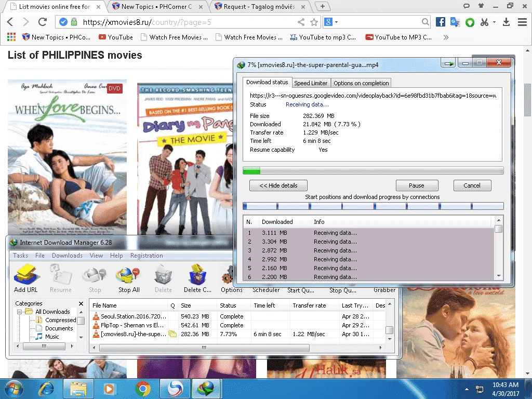Click the Windows Start button
This screenshot has height=399, width=532.
tap(14, 389)
